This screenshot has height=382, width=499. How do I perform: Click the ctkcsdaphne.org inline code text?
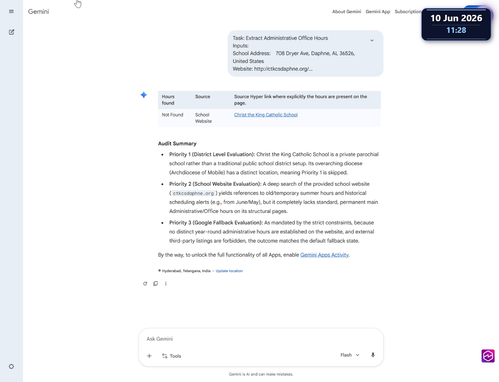pos(193,193)
